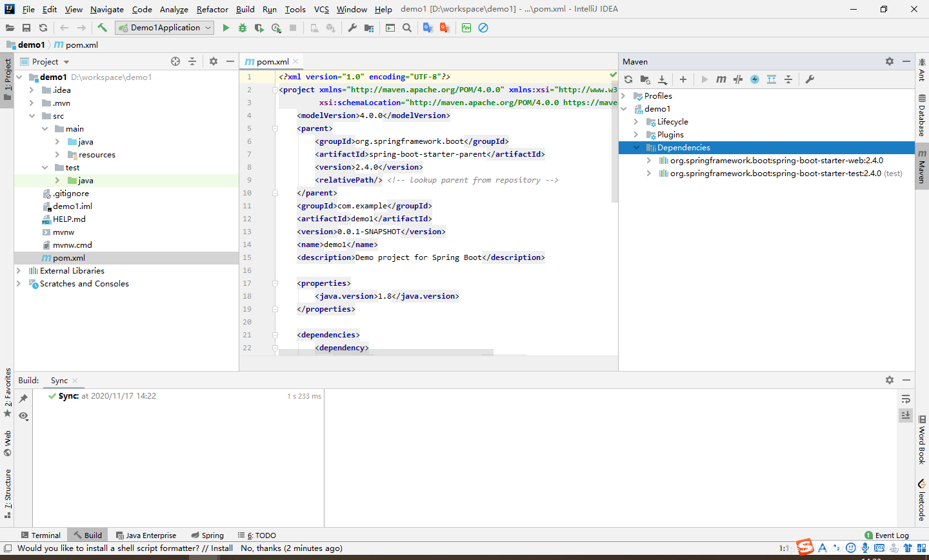Open the Database side tool window
929x560 pixels.
[x=922, y=115]
